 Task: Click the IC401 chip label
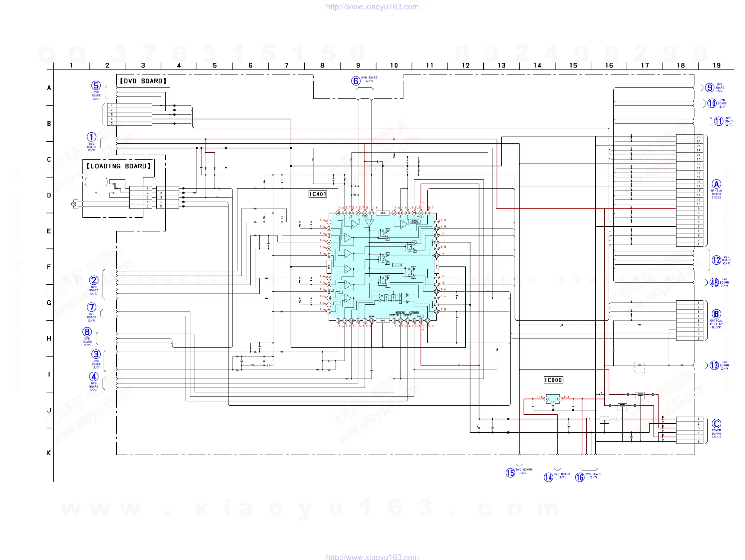(x=318, y=194)
